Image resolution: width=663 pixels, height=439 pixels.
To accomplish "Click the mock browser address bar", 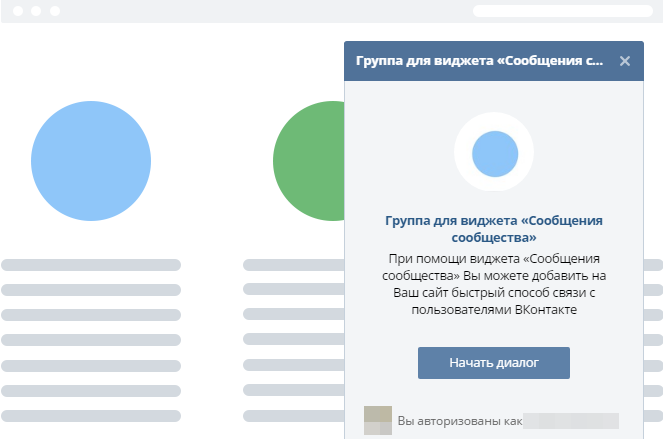I will point(562,11).
